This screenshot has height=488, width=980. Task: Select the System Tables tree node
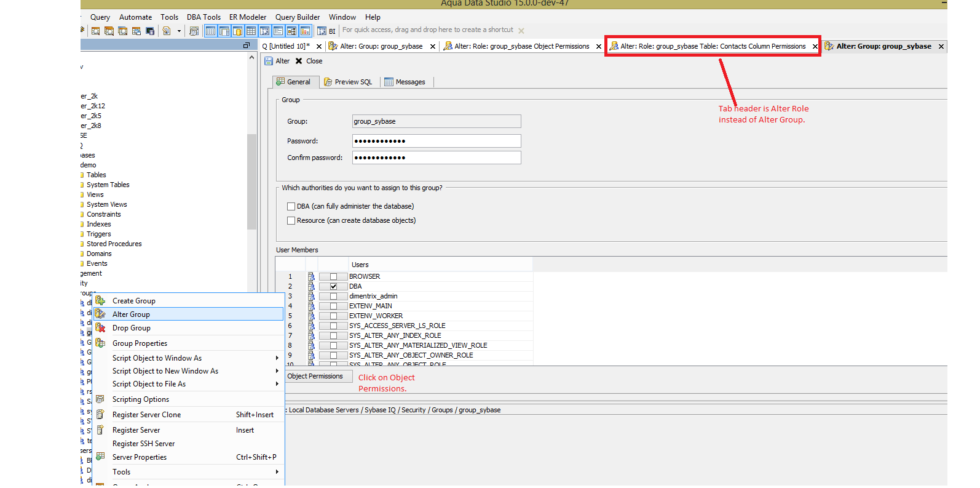click(108, 185)
